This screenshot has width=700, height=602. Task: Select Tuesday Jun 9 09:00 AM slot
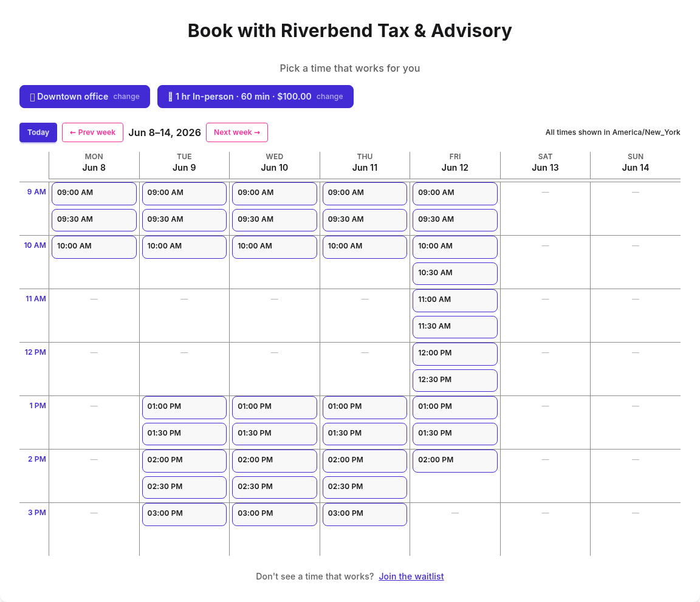coord(184,194)
